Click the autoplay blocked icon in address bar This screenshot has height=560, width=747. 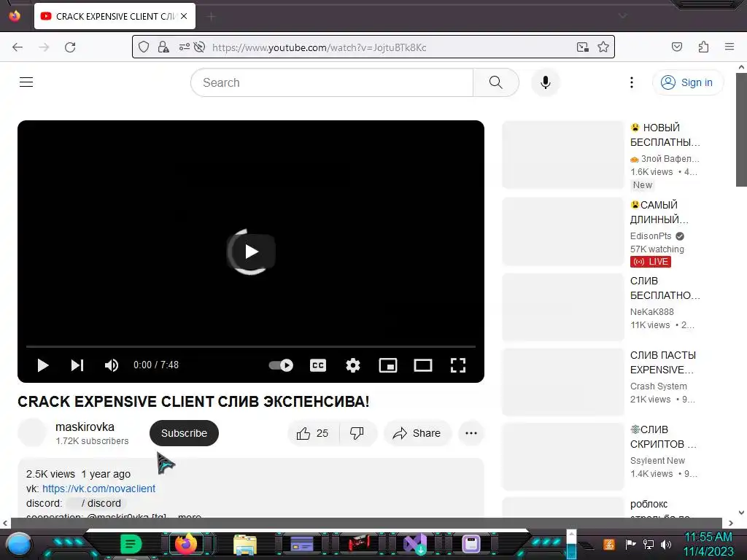coord(199,47)
